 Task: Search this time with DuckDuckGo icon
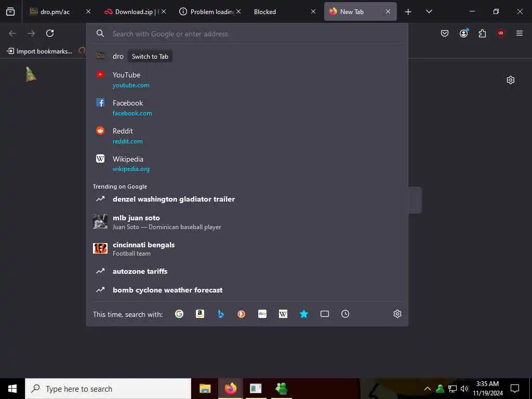[x=241, y=314]
